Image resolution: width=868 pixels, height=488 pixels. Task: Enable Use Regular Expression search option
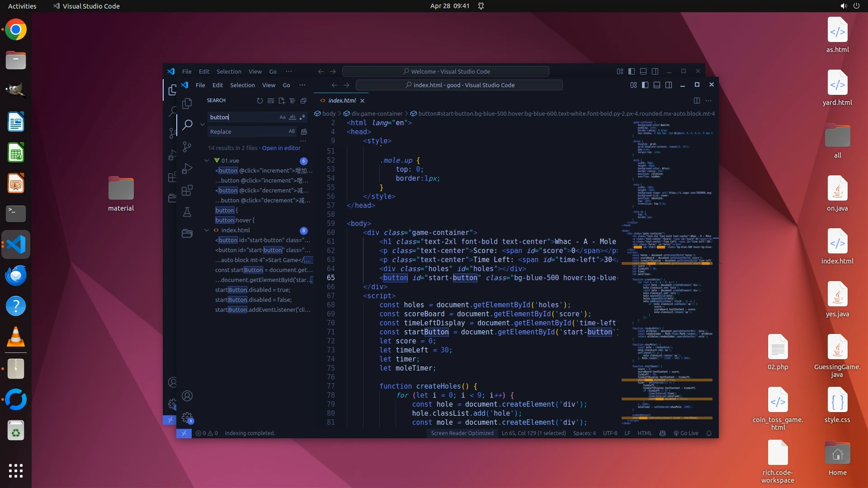[302, 117]
